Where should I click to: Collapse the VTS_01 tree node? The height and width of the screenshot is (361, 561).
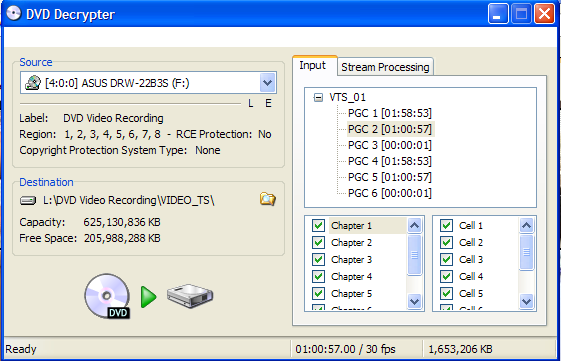[318, 97]
